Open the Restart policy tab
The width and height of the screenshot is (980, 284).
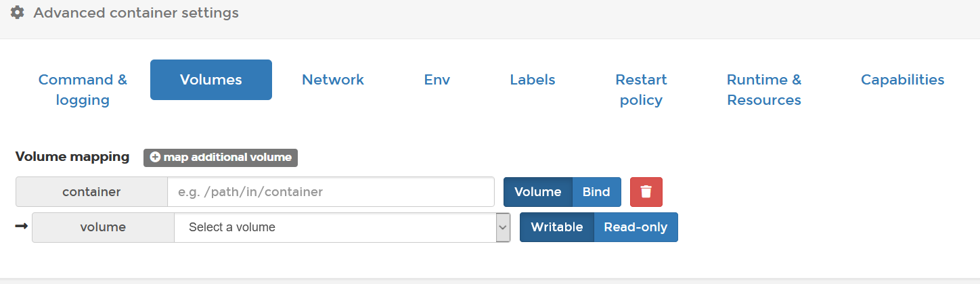(x=641, y=89)
